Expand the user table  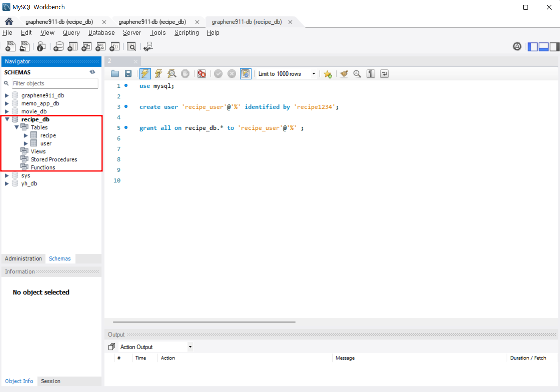pos(26,143)
